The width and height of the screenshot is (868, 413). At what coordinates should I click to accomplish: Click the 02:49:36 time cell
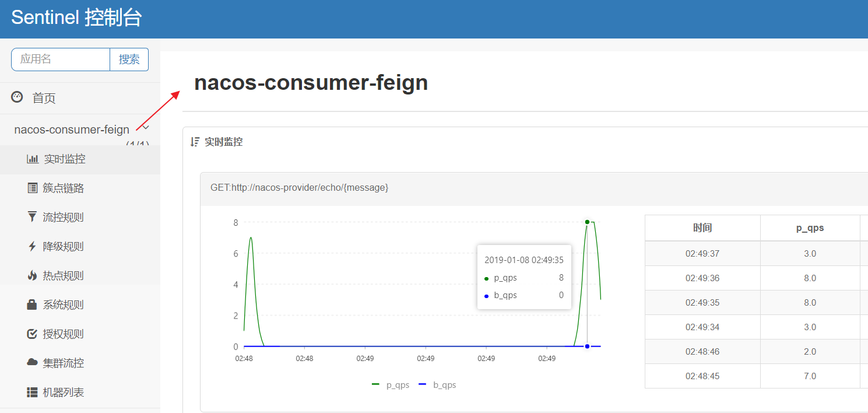click(x=702, y=278)
